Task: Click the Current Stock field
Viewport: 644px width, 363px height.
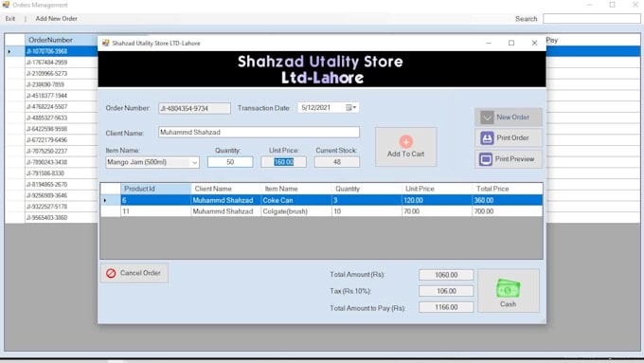Action: click(x=337, y=162)
